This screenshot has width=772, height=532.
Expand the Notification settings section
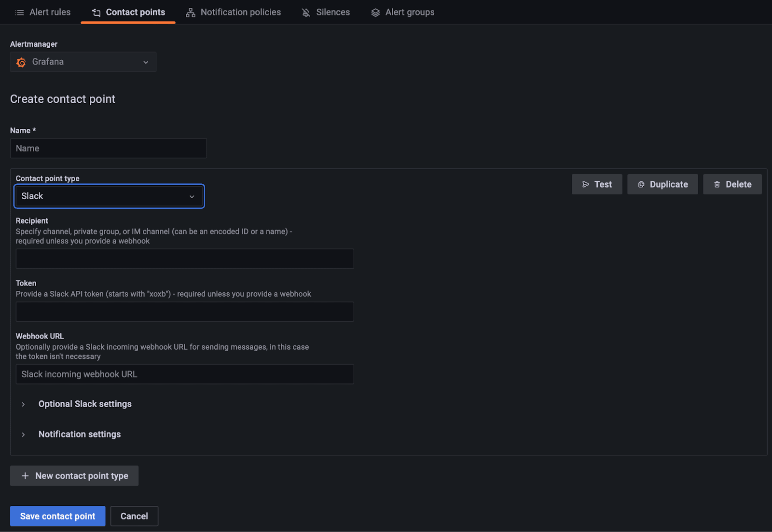(79, 435)
